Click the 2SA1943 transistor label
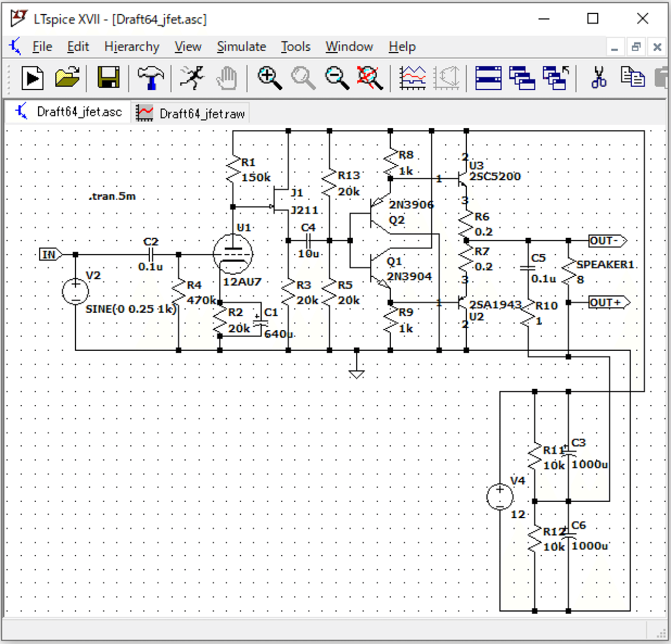671x644 pixels. [x=495, y=304]
